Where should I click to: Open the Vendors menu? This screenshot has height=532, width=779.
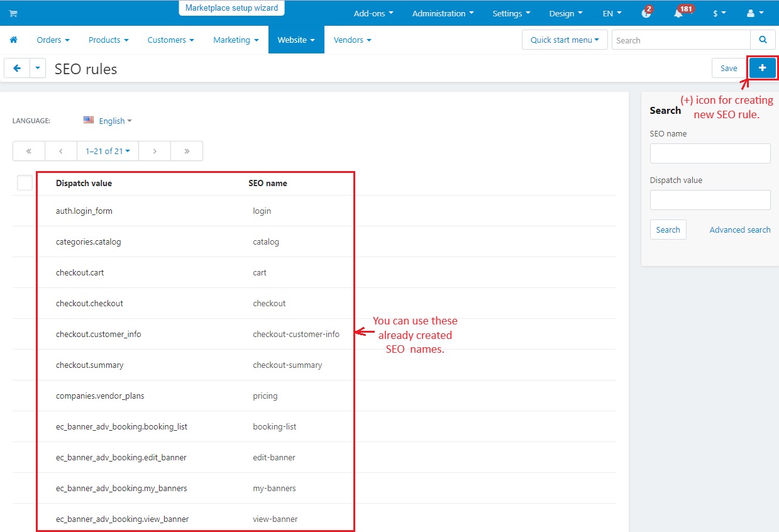pos(352,40)
